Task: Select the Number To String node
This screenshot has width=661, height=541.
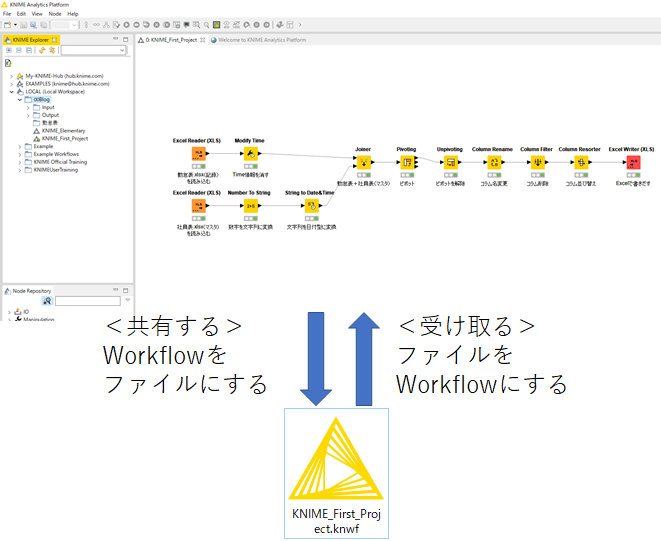Action: point(251,206)
